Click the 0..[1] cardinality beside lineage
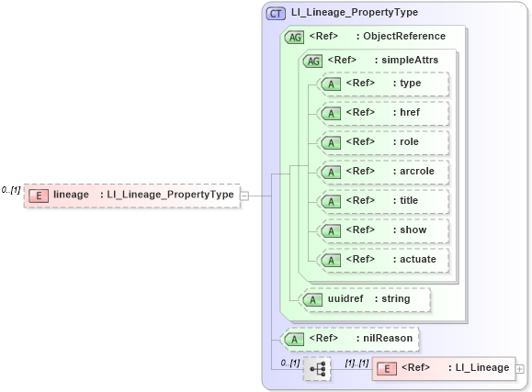Image resolution: width=532 pixels, height=392 pixels. pos(11,190)
